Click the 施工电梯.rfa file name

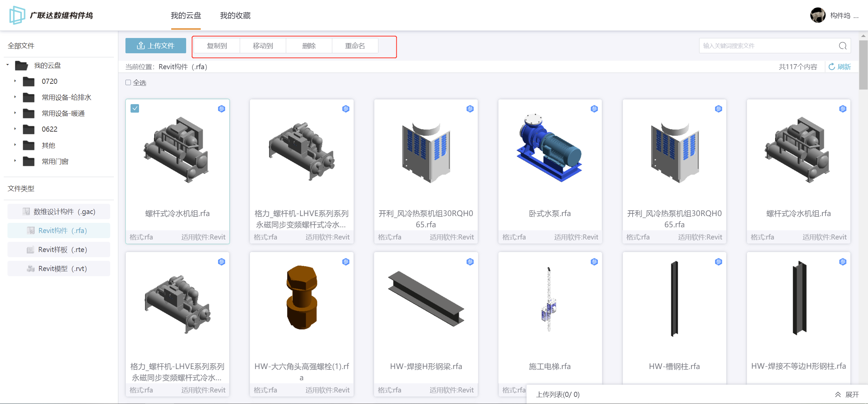(x=550, y=366)
